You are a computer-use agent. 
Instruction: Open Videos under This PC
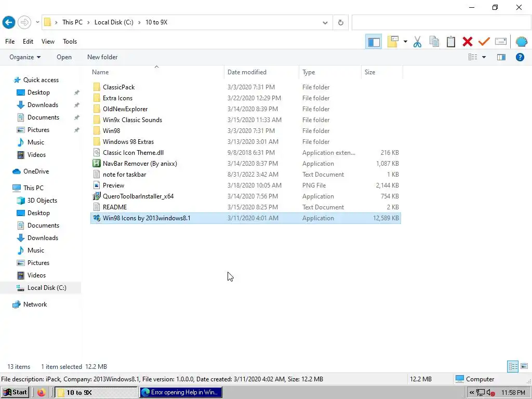[x=36, y=275]
